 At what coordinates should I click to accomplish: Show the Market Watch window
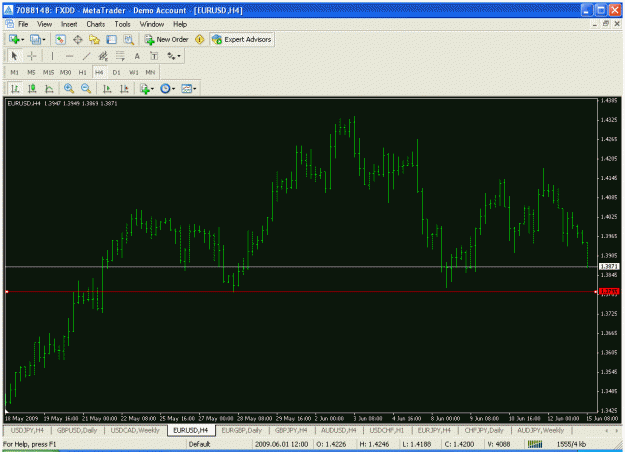[x=60, y=39]
